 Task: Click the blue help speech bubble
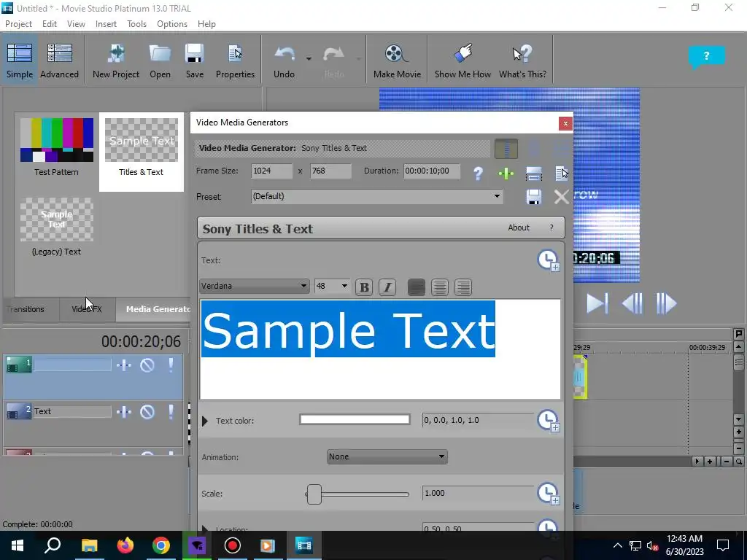[x=706, y=57]
